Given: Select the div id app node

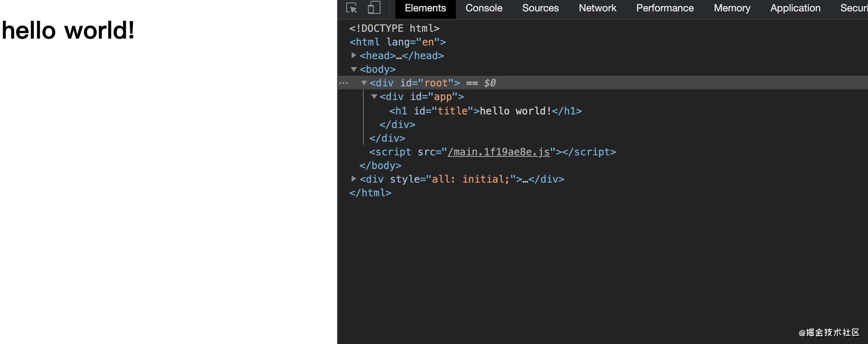Looking at the screenshot, I should point(422,97).
